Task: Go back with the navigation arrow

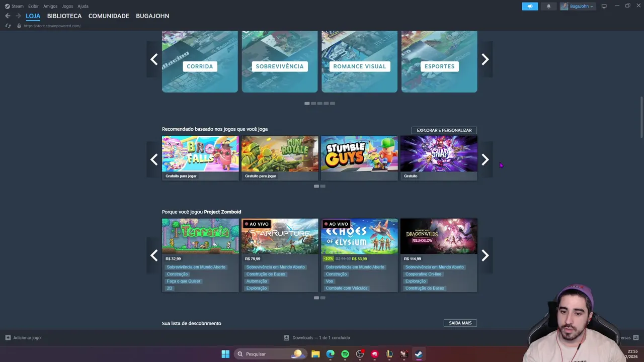Action: [x=8, y=16]
